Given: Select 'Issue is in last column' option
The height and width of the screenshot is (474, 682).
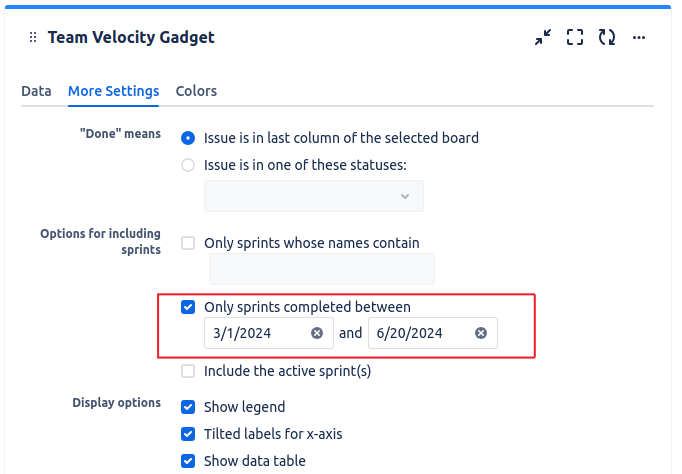Looking at the screenshot, I should (188, 138).
